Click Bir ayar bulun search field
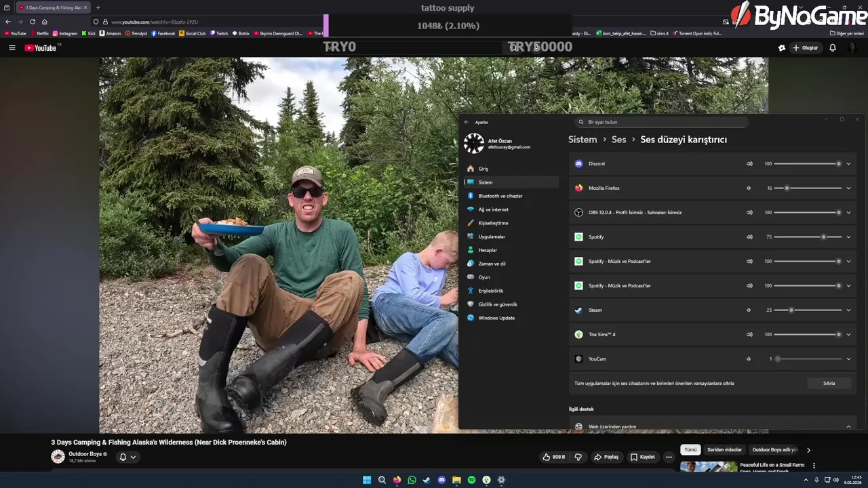Image resolution: width=868 pixels, height=488 pixels. pyautogui.click(x=662, y=122)
